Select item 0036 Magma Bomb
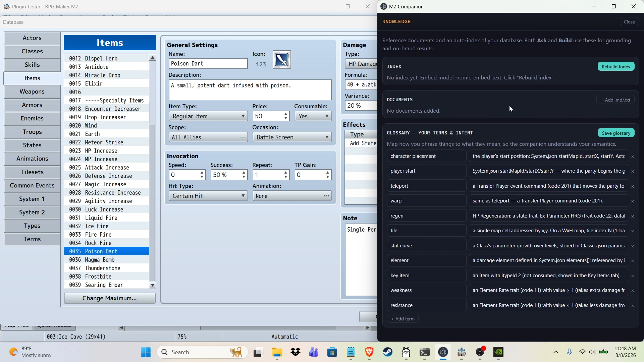Screen dimensions: 644x362 coord(106,260)
